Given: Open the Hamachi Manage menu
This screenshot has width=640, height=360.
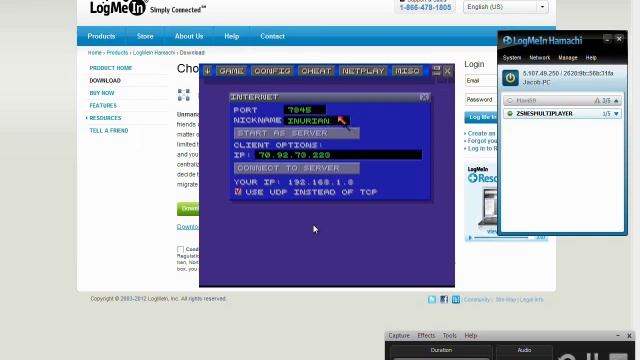Looking at the screenshot, I should point(568,58).
